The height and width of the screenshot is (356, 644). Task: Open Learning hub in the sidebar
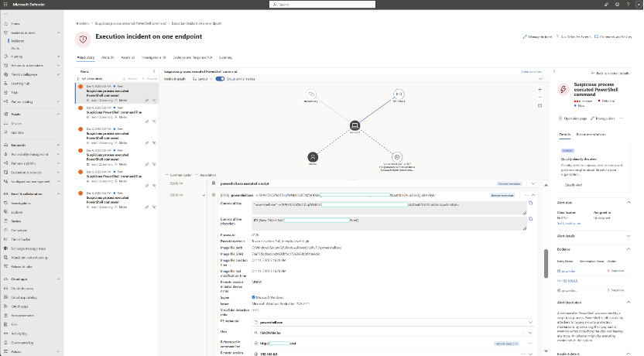(x=21, y=84)
